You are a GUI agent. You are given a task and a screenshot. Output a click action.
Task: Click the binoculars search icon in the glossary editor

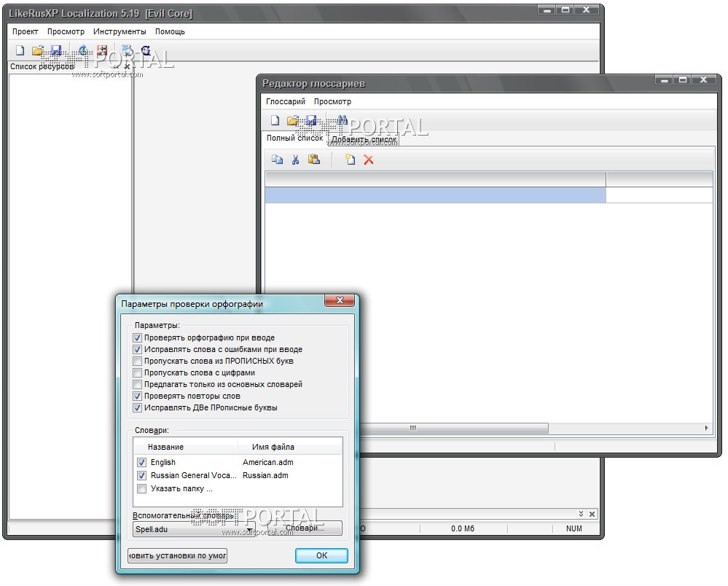coord(343,120)
